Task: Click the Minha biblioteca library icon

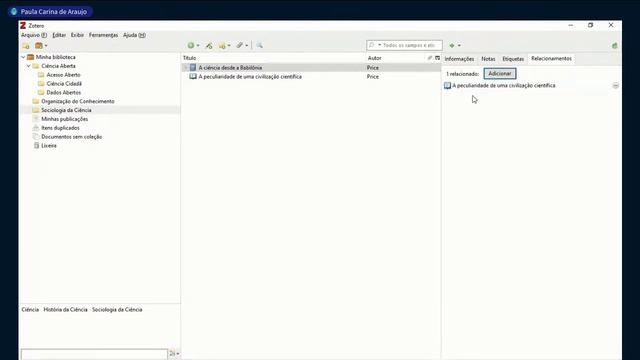Action: 30,57
